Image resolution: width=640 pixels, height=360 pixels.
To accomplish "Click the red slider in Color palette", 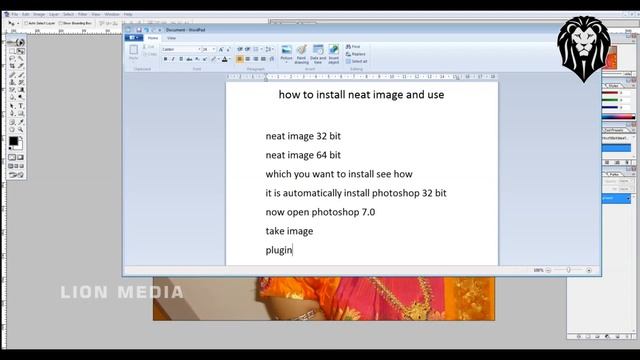I will pyautogui.click(x=610, y=93).
